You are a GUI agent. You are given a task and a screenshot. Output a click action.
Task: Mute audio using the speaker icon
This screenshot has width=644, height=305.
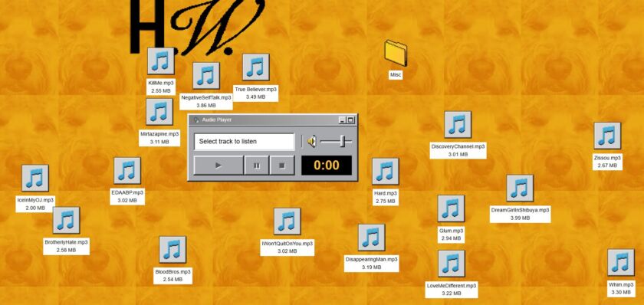pos(312,142)
